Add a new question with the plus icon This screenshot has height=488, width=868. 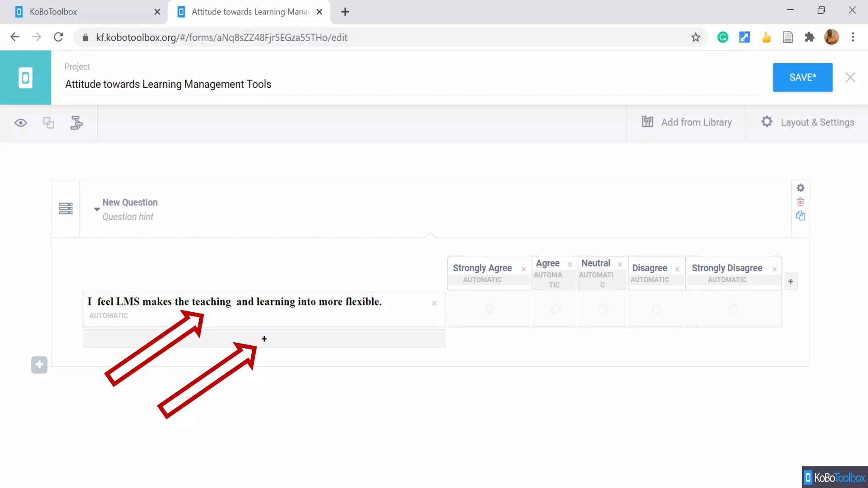point(39,365)
